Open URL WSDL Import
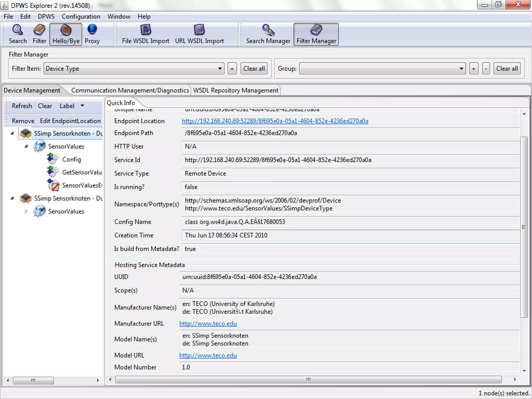 tap(199, 34)
